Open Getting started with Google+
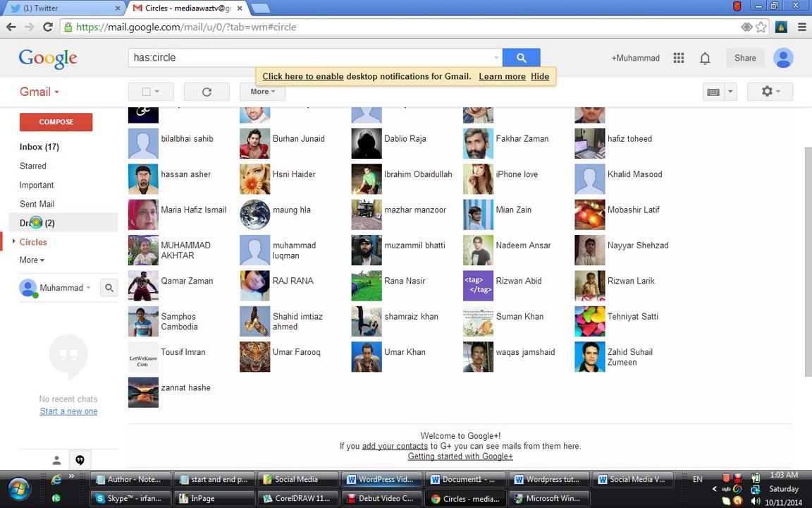 [460, 456]
